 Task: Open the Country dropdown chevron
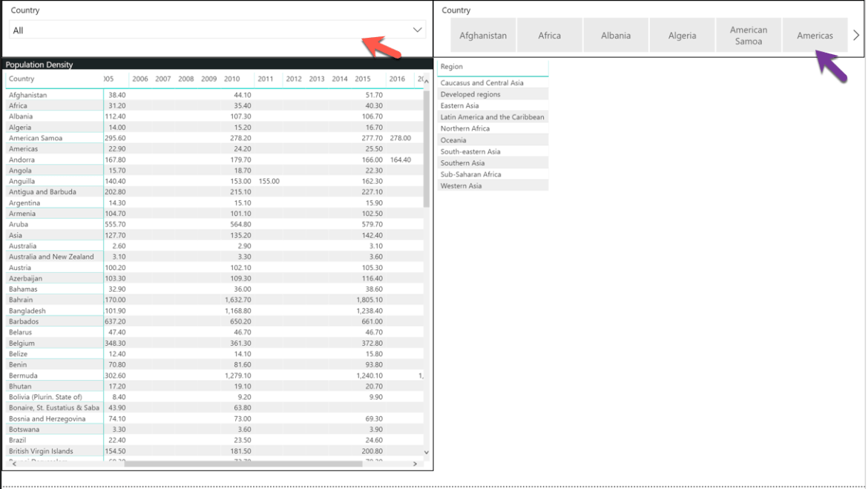point(418,30)
